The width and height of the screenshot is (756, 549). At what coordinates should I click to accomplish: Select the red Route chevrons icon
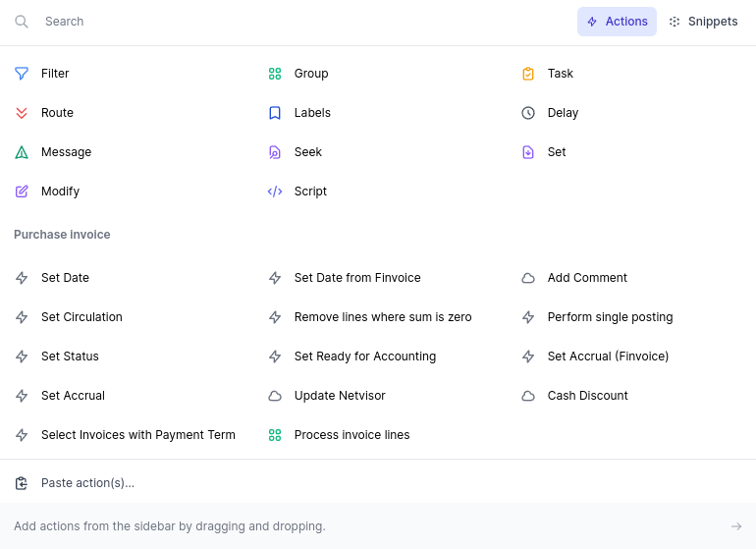(x=22, y=113)
